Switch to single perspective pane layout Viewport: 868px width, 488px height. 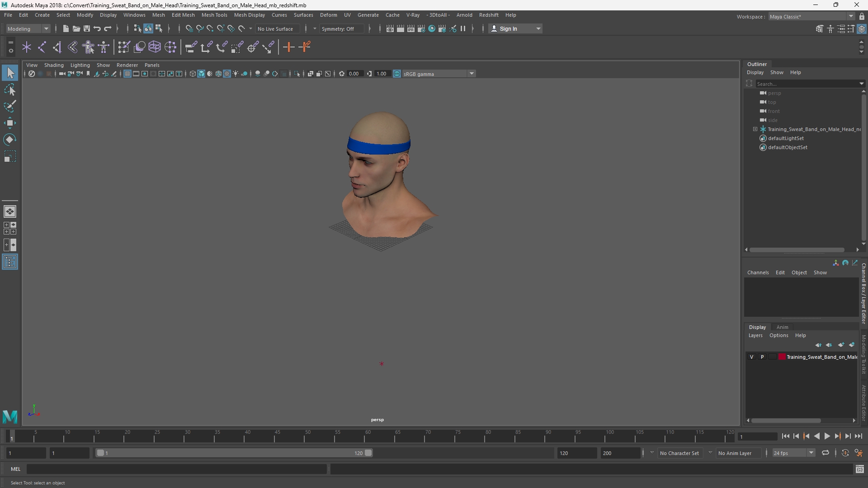[10, 211]
